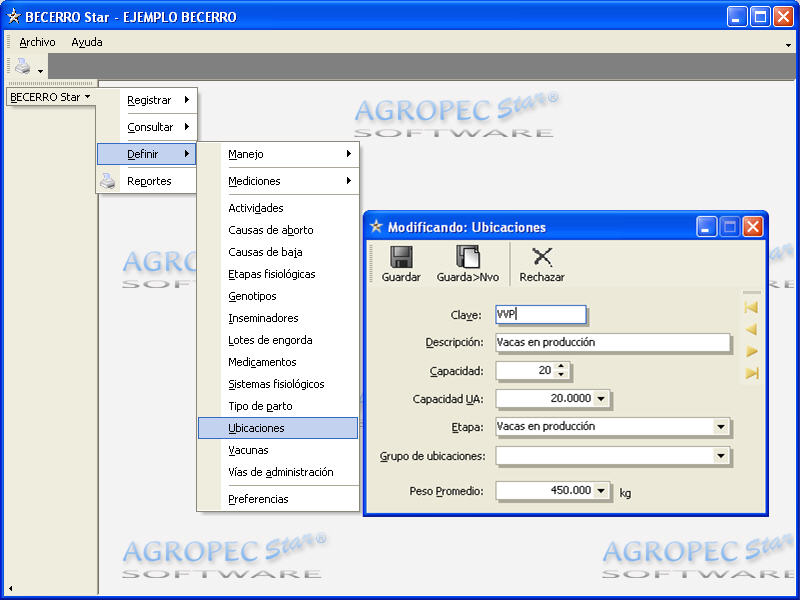Click the Peso Promedio value field
800x600 pixels.
point(544,490)
